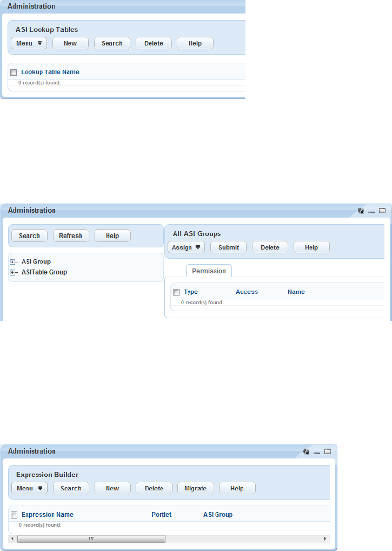
Task: Click refresh icon in Expression Builder portlet header
Action: [x=306, y=451]
